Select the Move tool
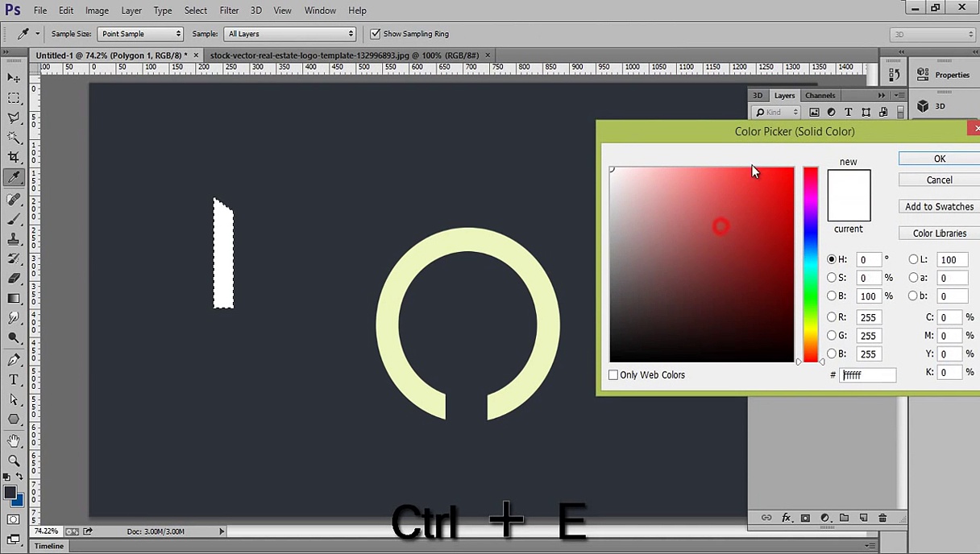Viewport: 980px width, 554px height. click(x=14, y=78)
